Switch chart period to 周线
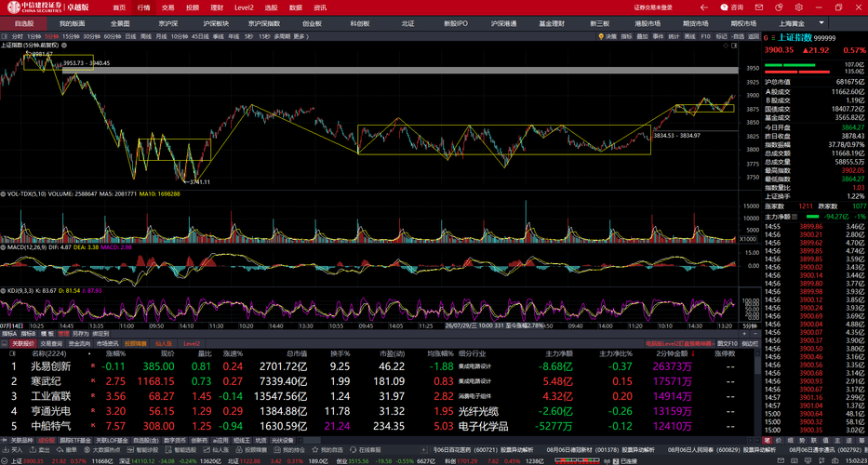Image resolution: width=868 pixels, height=465 pixels. pos(146,36)
